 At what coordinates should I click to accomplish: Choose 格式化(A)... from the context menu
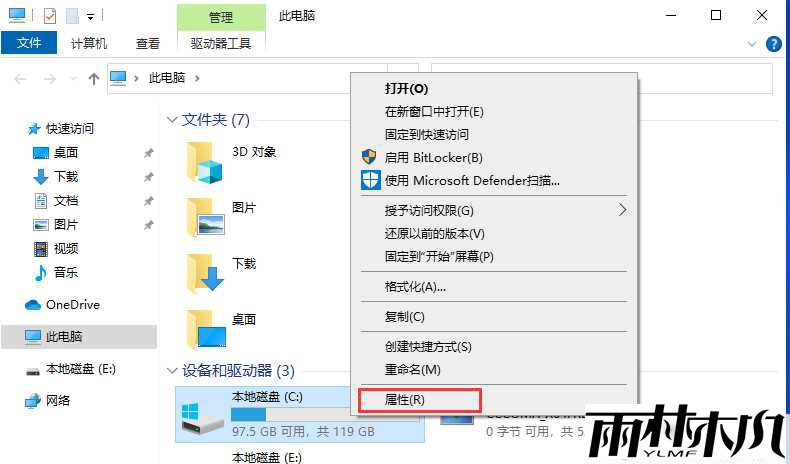click(x=415, y=287)
